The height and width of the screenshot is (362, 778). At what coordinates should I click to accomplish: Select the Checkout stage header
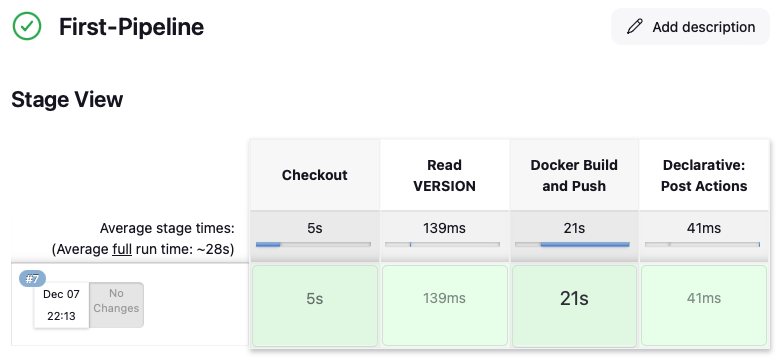pos(315,175)
